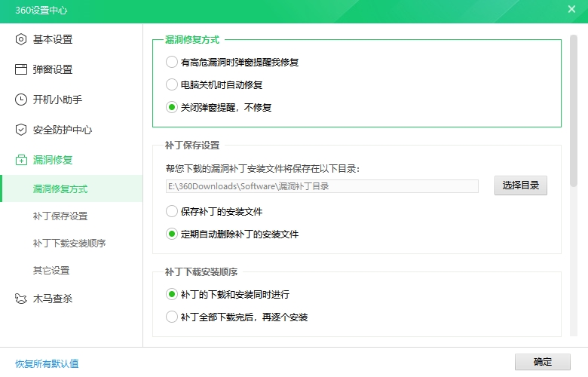Choose 补丁的下载和安装同时进行 radio
This screenshot has height=377, width=588.
click(172, 295)
